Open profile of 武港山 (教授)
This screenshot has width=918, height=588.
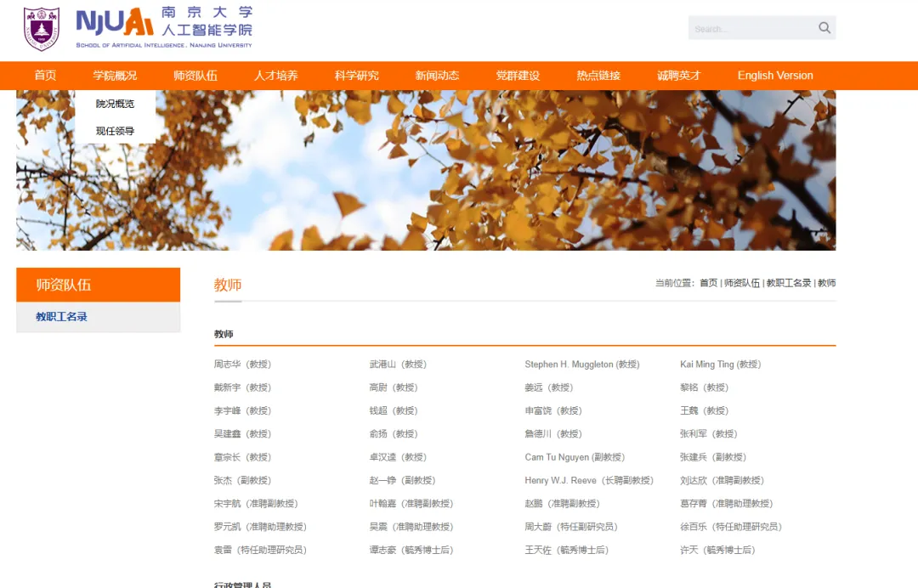click(398, 364)
